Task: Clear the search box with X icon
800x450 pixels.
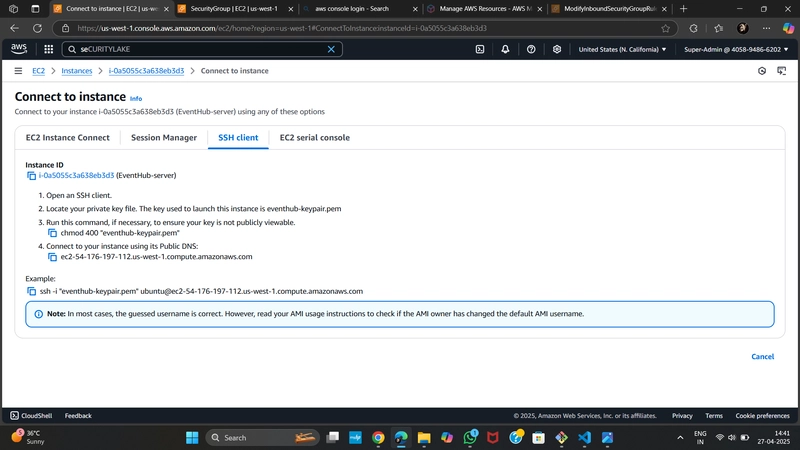Action: 331,49
